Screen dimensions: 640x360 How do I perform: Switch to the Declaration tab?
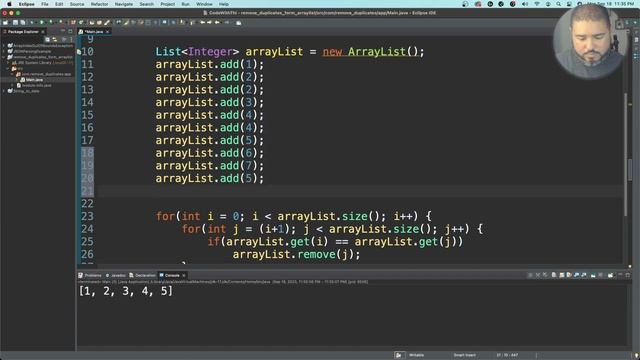[142, 276]
